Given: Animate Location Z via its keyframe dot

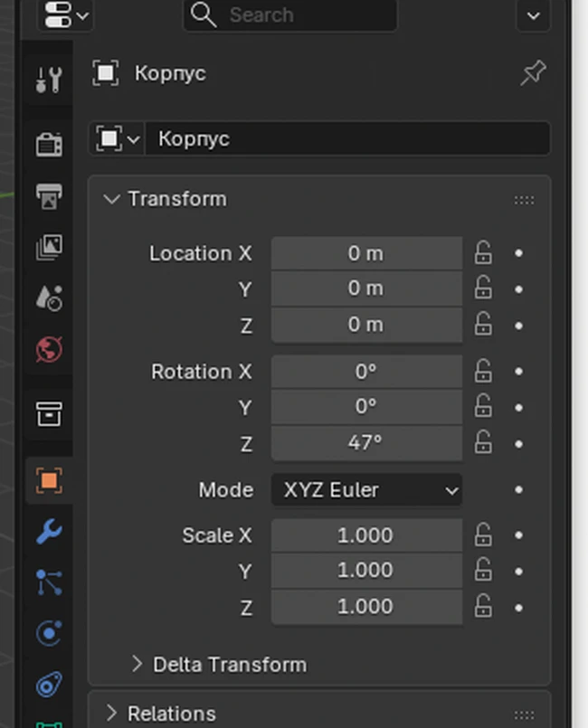Looking at the screenshot, I should 518,326.
